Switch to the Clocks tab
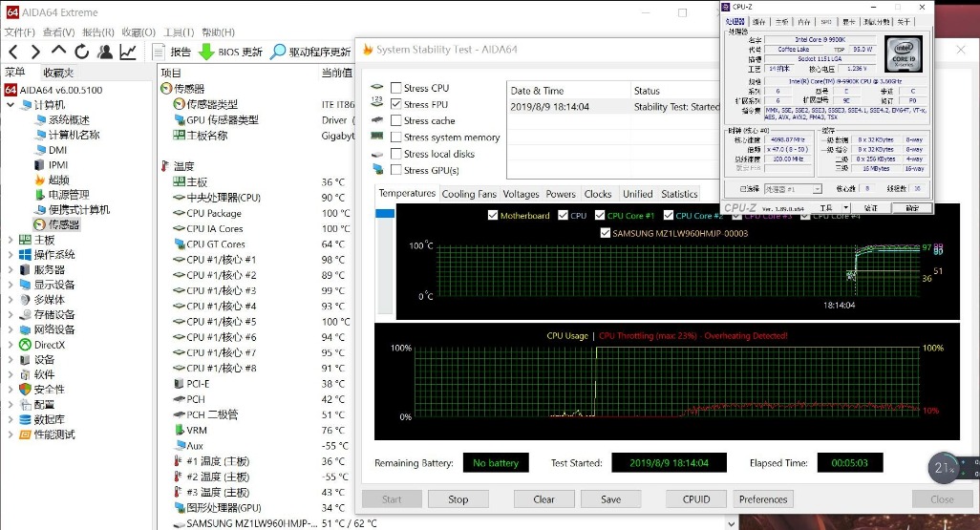 (598, 194)
